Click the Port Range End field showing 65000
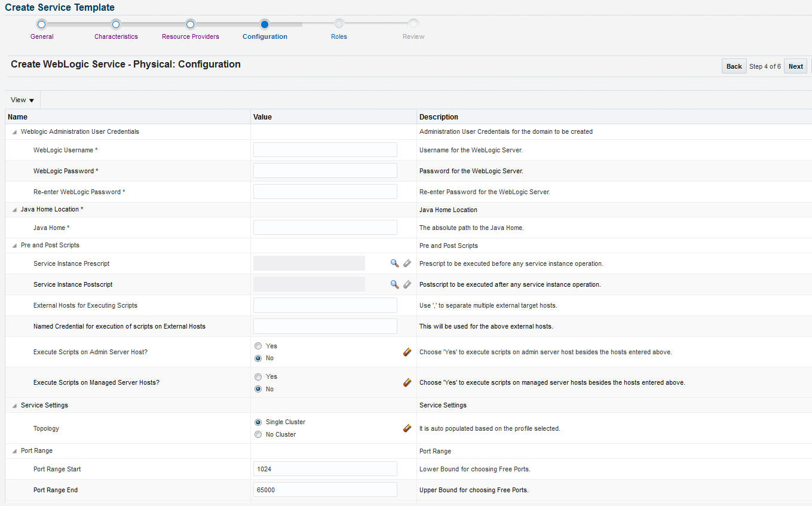This screenshot has height=506, width=812. [x=325, y=490]
